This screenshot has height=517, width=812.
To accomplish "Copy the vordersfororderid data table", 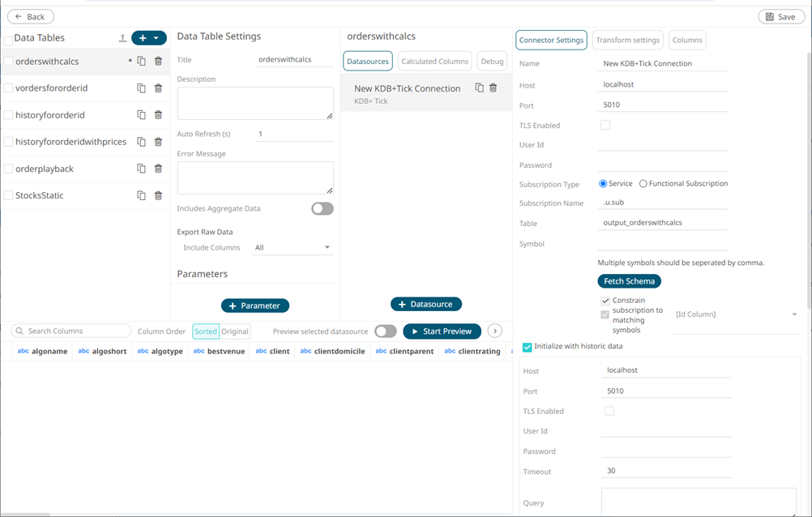I will 141,88.
